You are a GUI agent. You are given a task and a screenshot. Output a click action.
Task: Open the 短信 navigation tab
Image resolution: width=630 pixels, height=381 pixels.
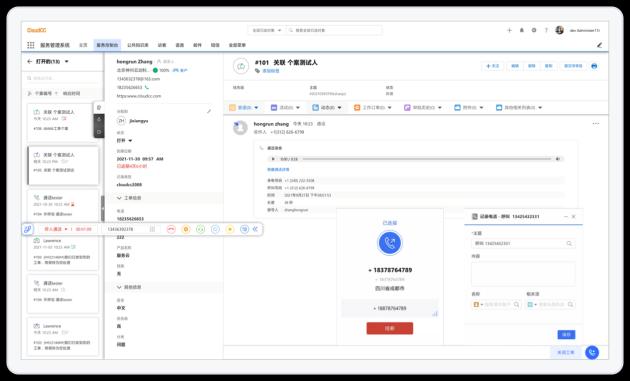[215, 45]
